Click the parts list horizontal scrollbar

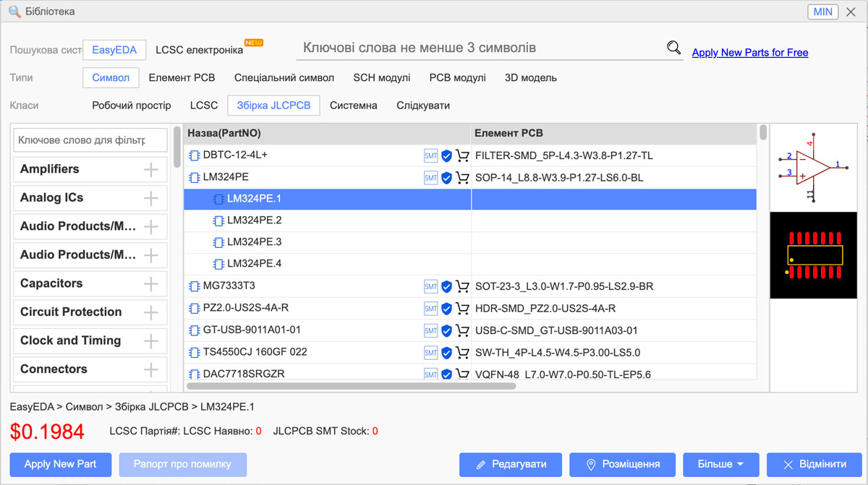click(352, 386)
